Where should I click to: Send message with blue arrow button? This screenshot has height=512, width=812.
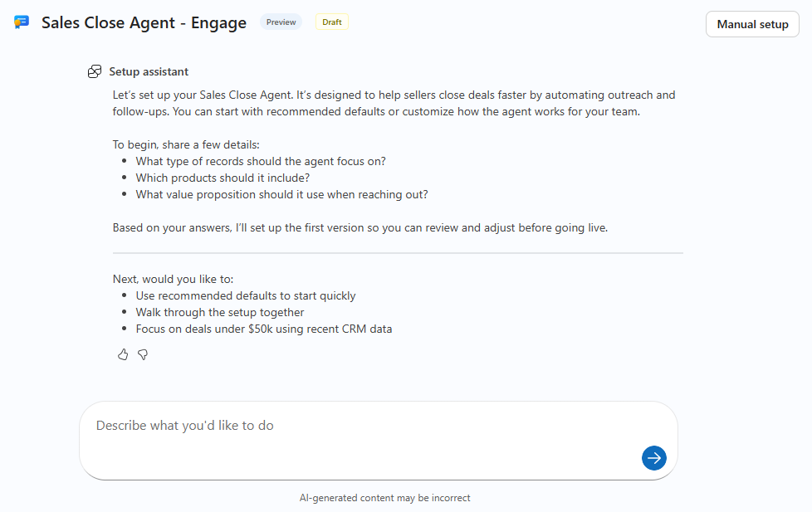[654, 457]
